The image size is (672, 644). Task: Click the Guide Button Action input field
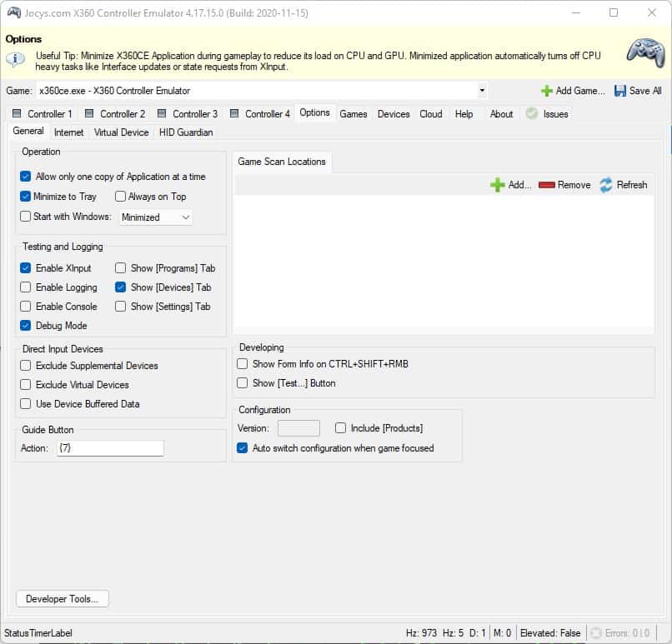tap(110, 448)
